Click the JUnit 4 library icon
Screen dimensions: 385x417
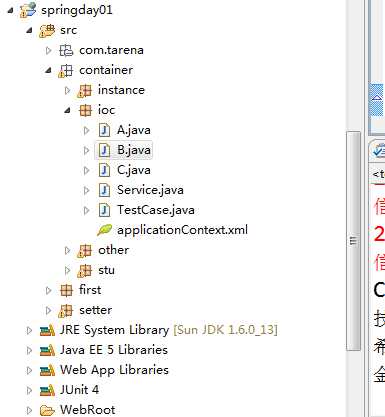[x=47, y=390]
